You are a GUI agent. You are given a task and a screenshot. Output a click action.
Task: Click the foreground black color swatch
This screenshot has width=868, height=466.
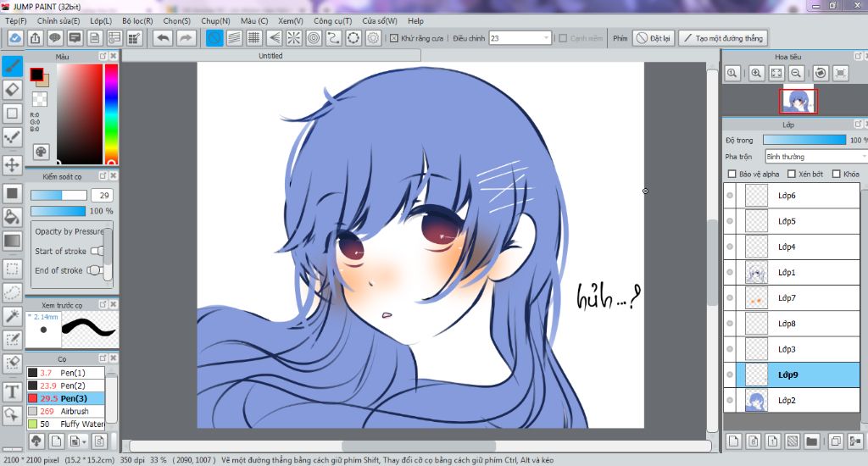tap(36, 75)
